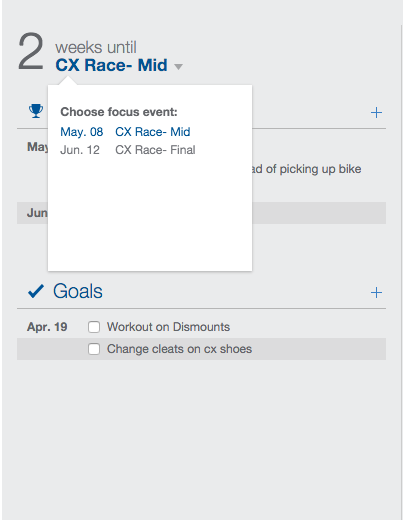Viewport: 403px width, 520px height.
Task: Collapse the focus event dropdown arrow
Action: [x=178, y=67]
